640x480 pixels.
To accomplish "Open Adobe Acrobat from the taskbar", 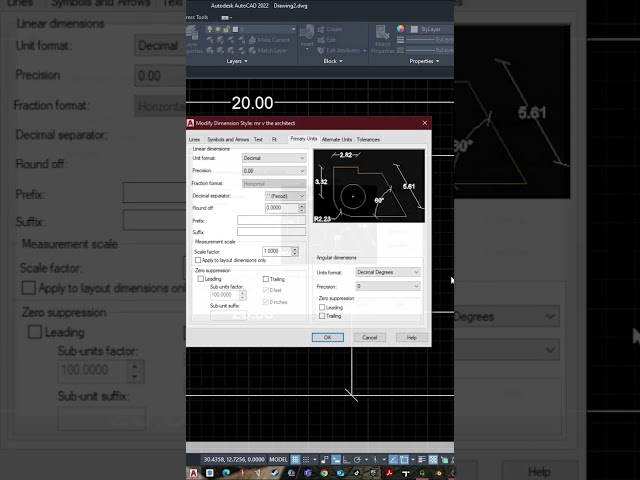I will point(389,473).
